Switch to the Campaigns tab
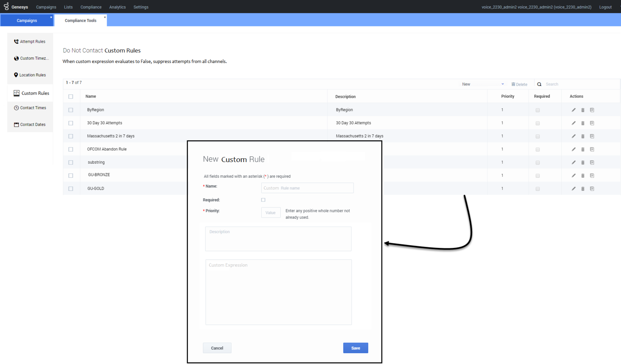This screenshot has width=621, height=364. point(27,21)
